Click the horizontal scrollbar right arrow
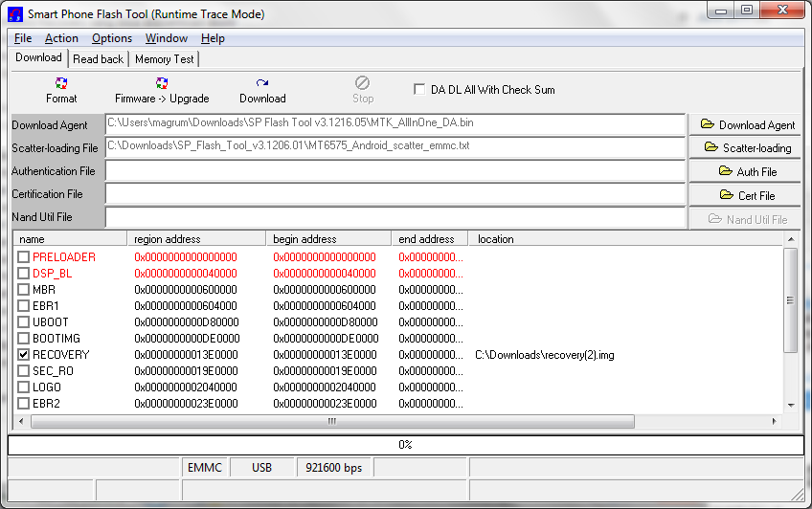 776,421
